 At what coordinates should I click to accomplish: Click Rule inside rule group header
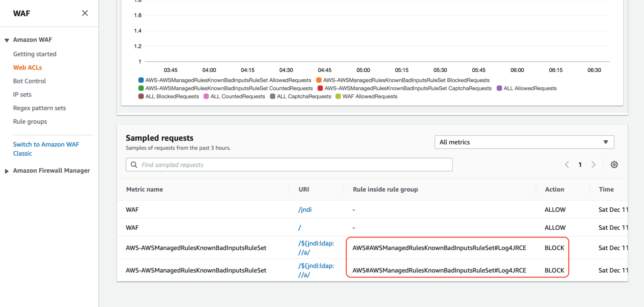click(x=385, y=189)
